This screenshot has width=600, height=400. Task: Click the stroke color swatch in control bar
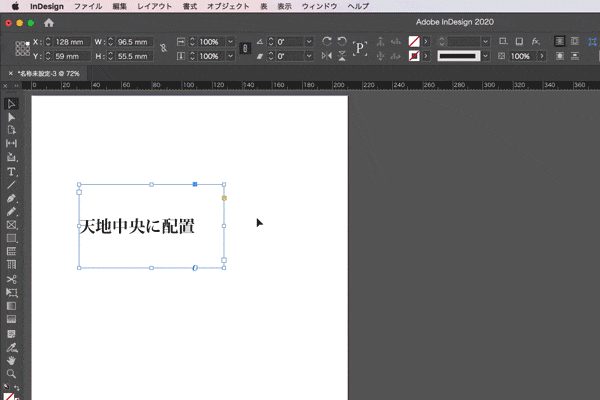tap(414, 56)
